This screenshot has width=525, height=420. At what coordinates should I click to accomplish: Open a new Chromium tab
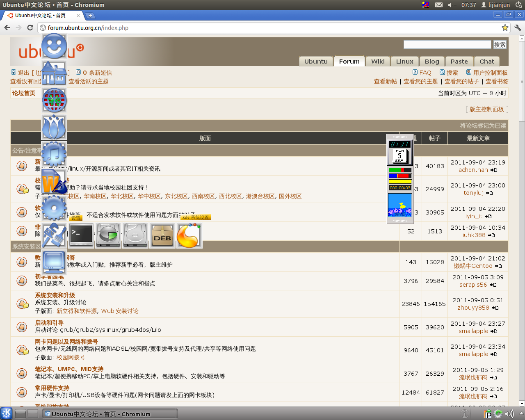[90, 16]
